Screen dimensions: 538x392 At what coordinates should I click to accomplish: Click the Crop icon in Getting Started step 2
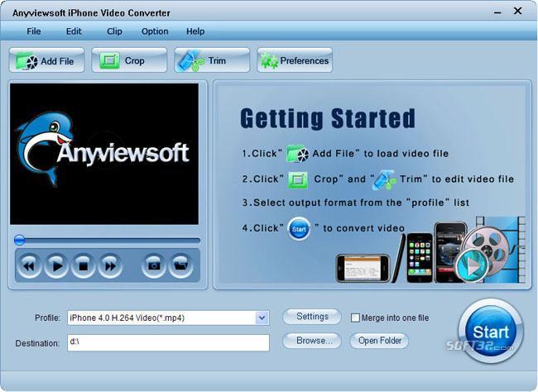(298, 179)
